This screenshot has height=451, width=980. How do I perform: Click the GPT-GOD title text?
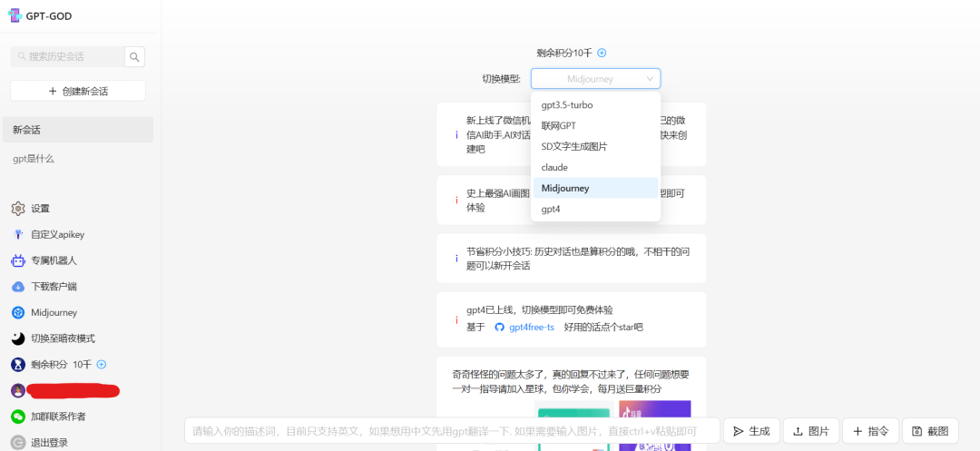click(x=49, y=16)
